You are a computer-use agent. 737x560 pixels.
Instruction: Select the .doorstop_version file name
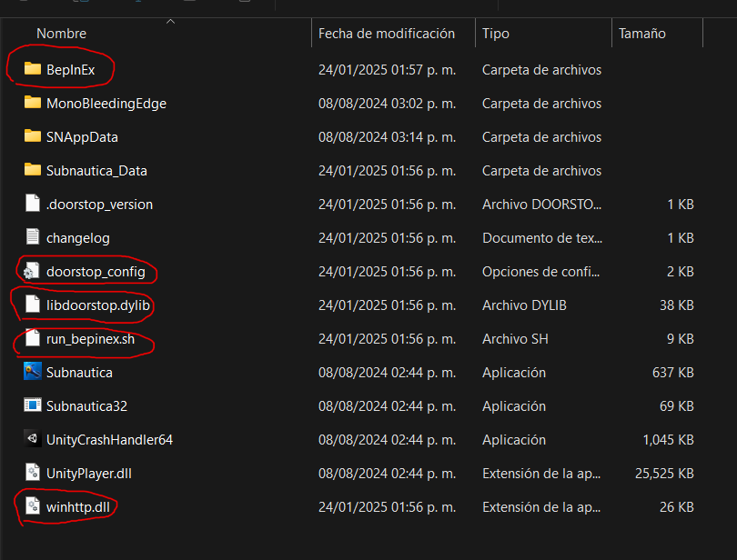[x=100, y=205]
